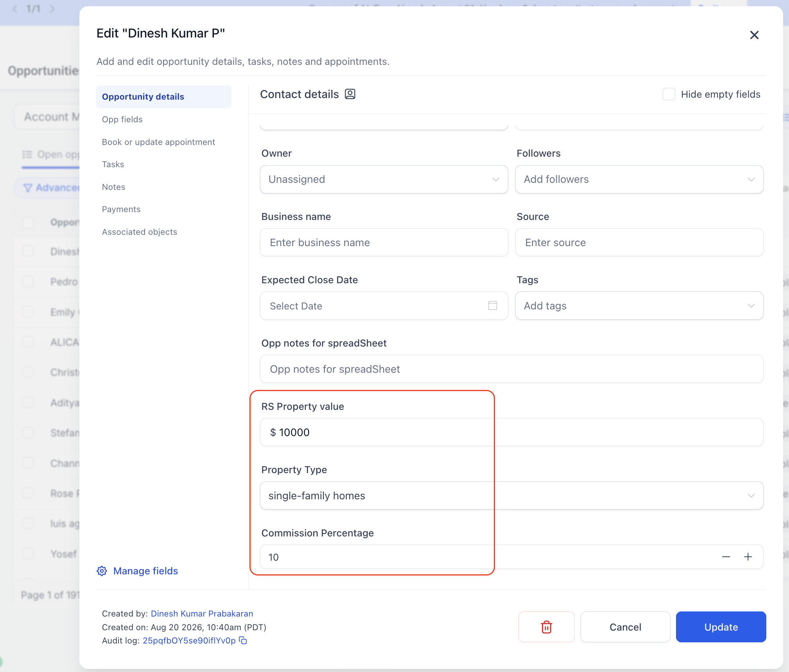
Task: Close the Edit opportunity dialog
Action: (x=754, y=35)
